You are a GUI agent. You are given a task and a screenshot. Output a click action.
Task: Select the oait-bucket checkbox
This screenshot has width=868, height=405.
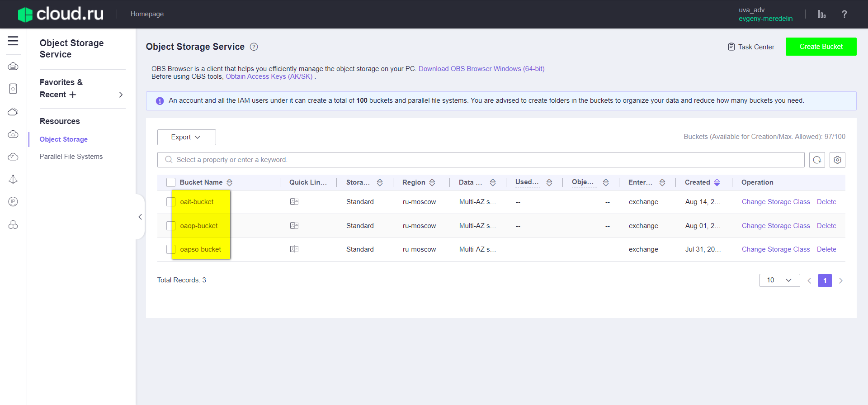[171, 202]
